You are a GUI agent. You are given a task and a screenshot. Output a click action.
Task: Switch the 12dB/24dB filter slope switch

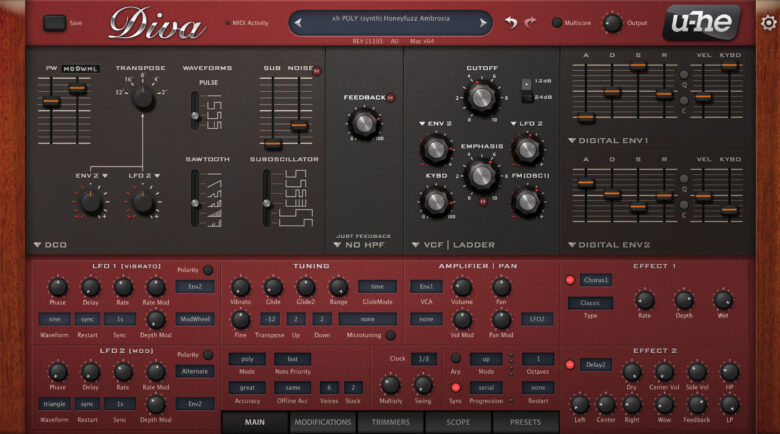tap(527, 90)
